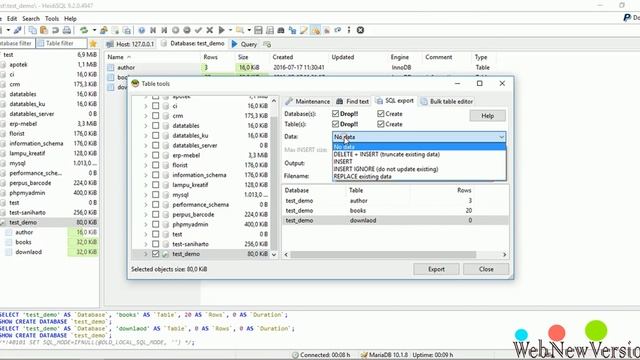Check the mysql database checkbox
Viewport: 640px width, 360px height.
(x=156, y=195)
